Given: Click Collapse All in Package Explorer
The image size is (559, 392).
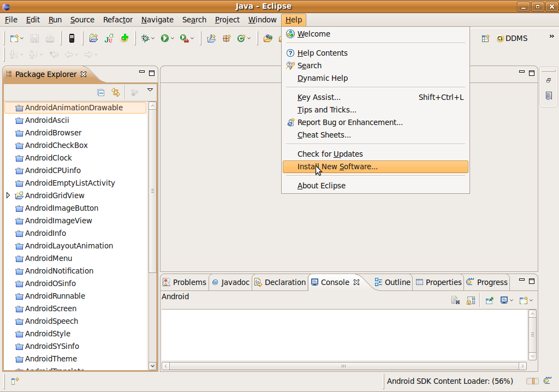Looking at the screenshot, I should 101,93.
